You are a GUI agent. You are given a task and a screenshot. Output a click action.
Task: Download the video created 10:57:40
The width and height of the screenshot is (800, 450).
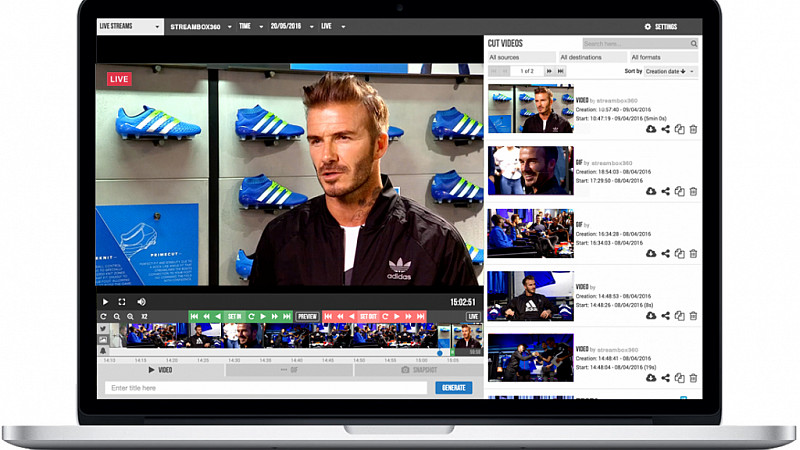pyautogui.click(x=651, y=130)
